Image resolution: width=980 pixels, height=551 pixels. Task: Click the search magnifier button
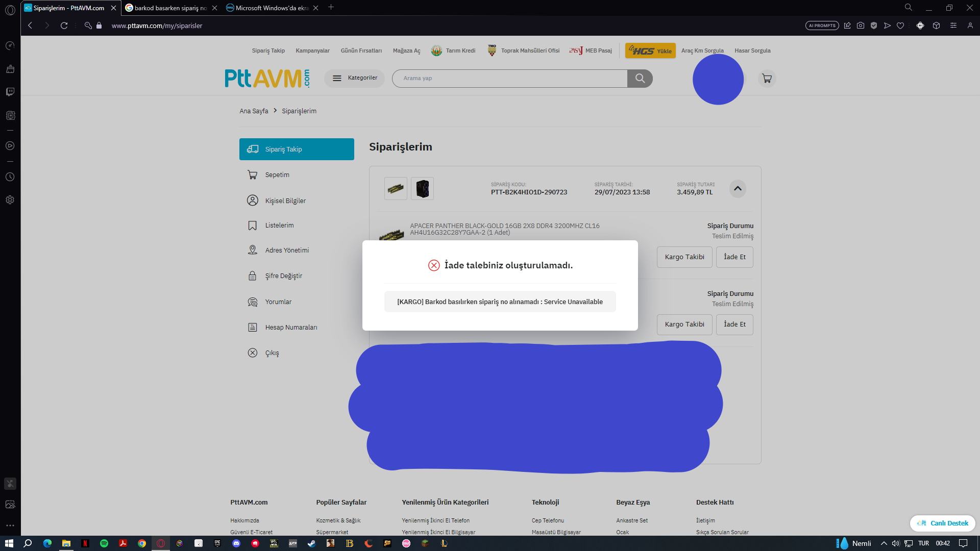point(640,79)
